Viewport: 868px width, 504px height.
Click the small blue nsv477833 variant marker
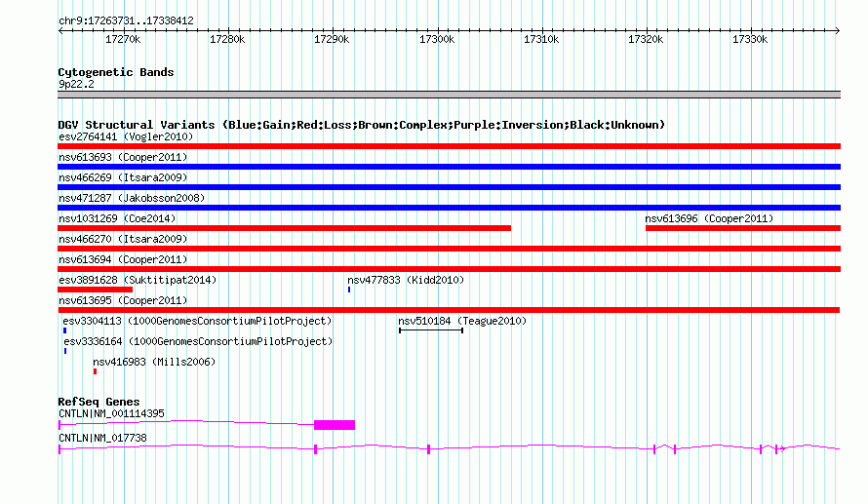[349, 290]
